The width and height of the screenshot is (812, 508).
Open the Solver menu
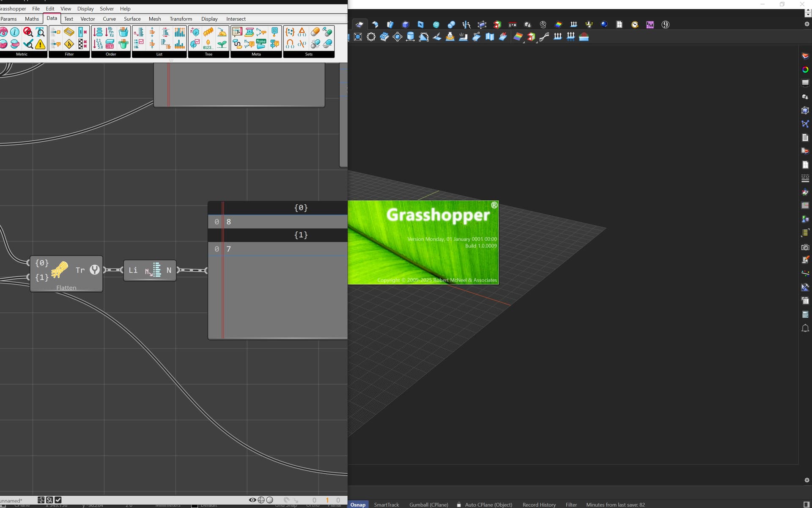(x=107, y=8)
